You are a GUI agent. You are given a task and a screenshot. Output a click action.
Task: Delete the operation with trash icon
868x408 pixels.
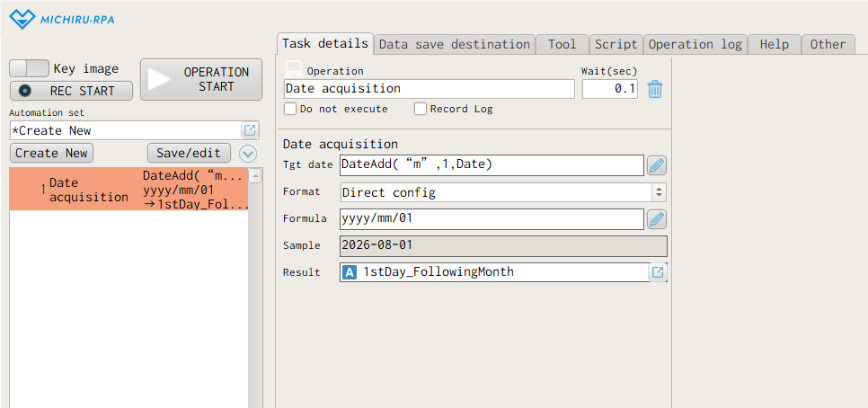click(655, 89)
